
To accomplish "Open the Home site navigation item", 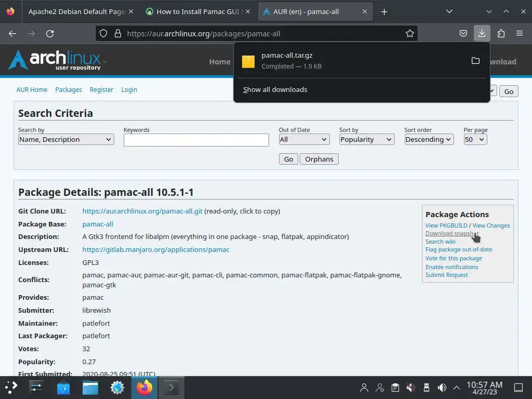I will (220, 62).
